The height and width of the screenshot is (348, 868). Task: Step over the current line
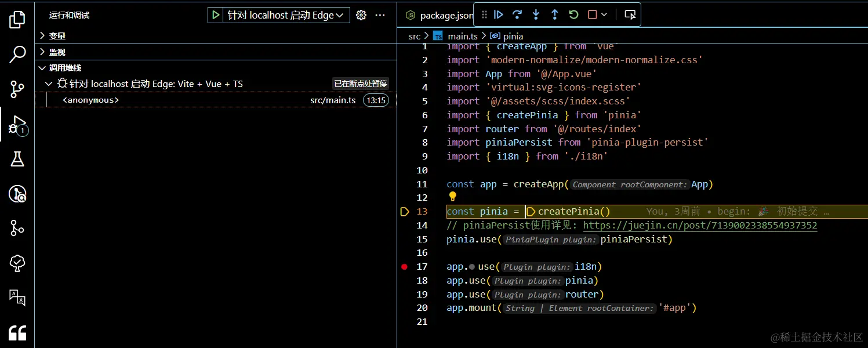coord(517,14)
